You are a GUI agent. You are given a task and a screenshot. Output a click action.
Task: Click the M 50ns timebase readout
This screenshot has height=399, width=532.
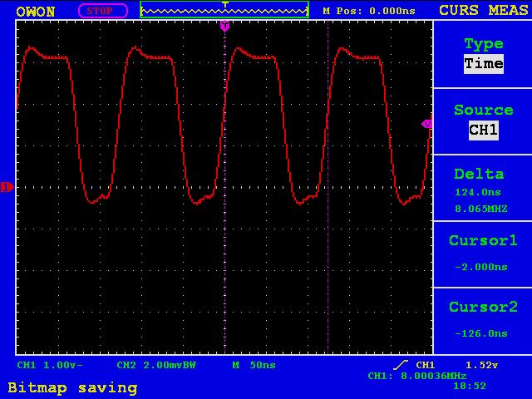(254, 365)
